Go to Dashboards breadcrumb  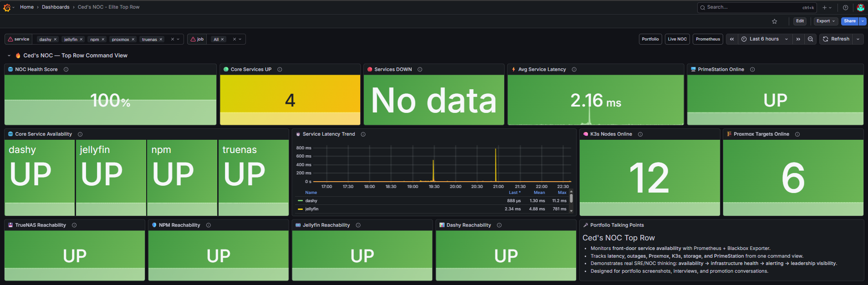point(56,7)
